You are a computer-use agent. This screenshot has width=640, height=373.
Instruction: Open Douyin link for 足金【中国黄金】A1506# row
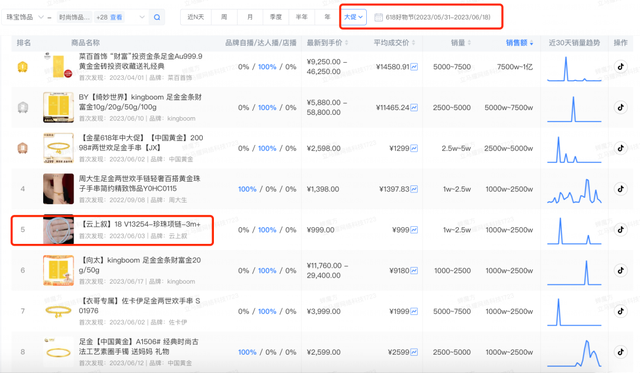pyautogui.click(x=620, y=352)
